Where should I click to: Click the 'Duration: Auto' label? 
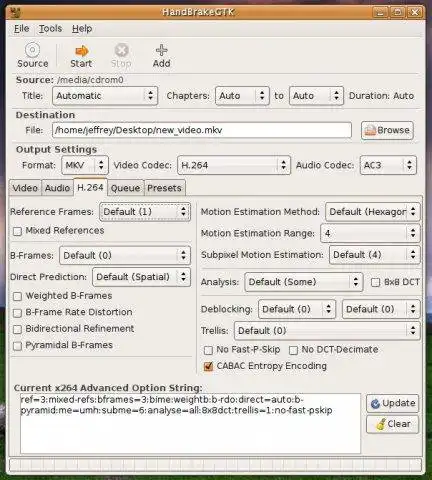[381, 96]
